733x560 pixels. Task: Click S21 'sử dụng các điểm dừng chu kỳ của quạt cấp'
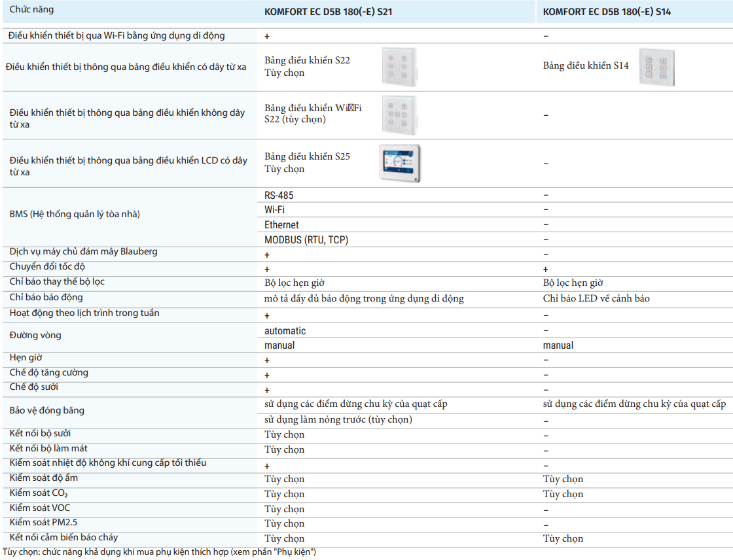point(356,404)
